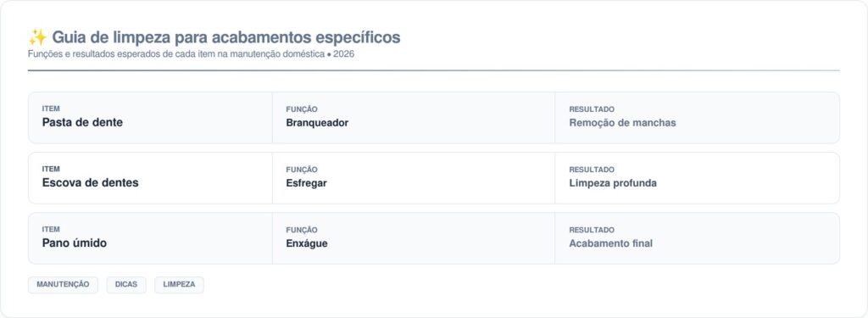The width and height of the screenshot is (868, 318).
Task: Click the Limpeza profunda result
Action: coord(613,183)
